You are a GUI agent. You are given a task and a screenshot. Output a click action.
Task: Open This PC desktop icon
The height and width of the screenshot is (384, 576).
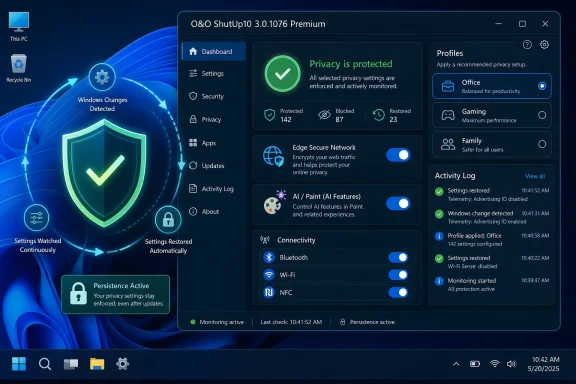pyautogui.click(x=18, y=26)
